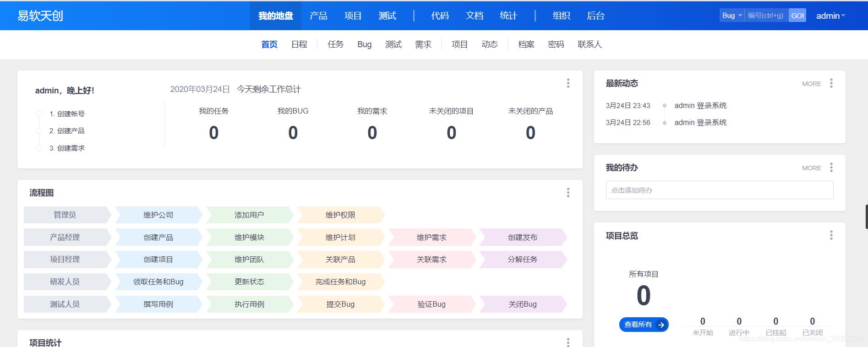
Task: Click MORE in 我的待办 panel
Action: (x=811, y=168)
